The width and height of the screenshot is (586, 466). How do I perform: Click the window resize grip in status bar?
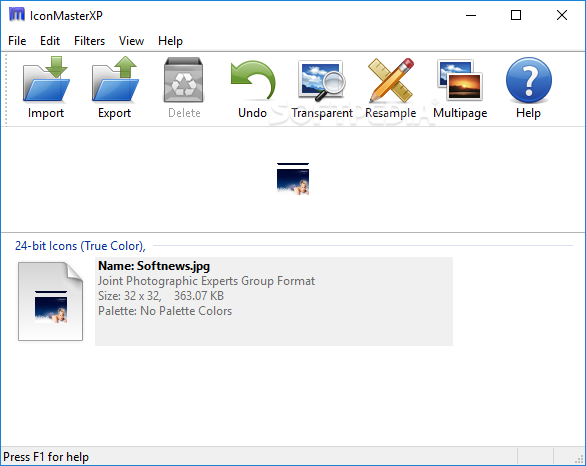(580, 459)
